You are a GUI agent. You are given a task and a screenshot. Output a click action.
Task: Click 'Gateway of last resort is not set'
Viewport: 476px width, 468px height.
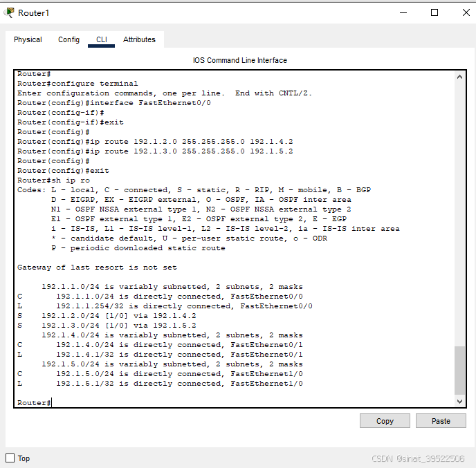[97, 268]
